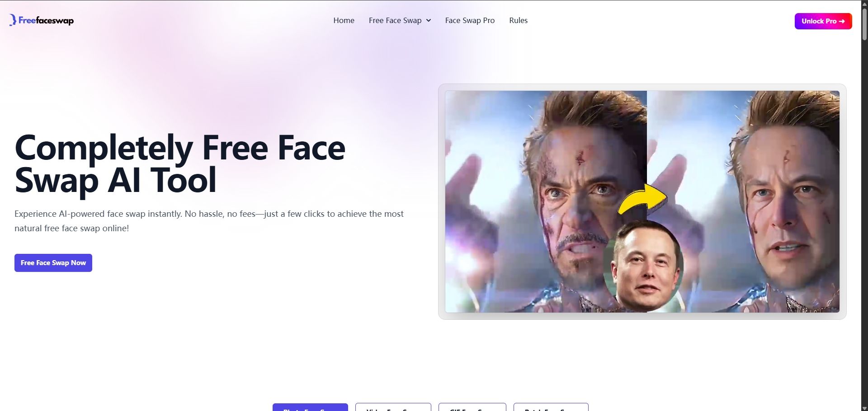Go to the Home page
The image size is (868, 411).
point(344,20)
